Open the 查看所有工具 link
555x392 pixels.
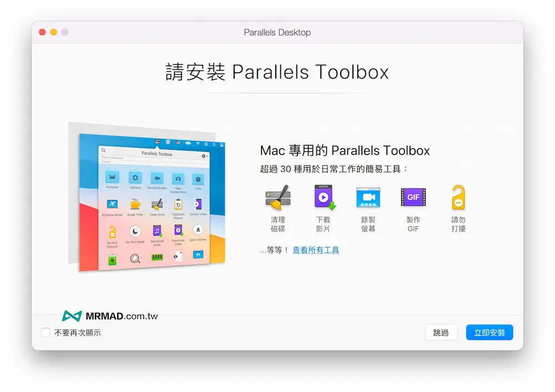[x=316, y=250]
